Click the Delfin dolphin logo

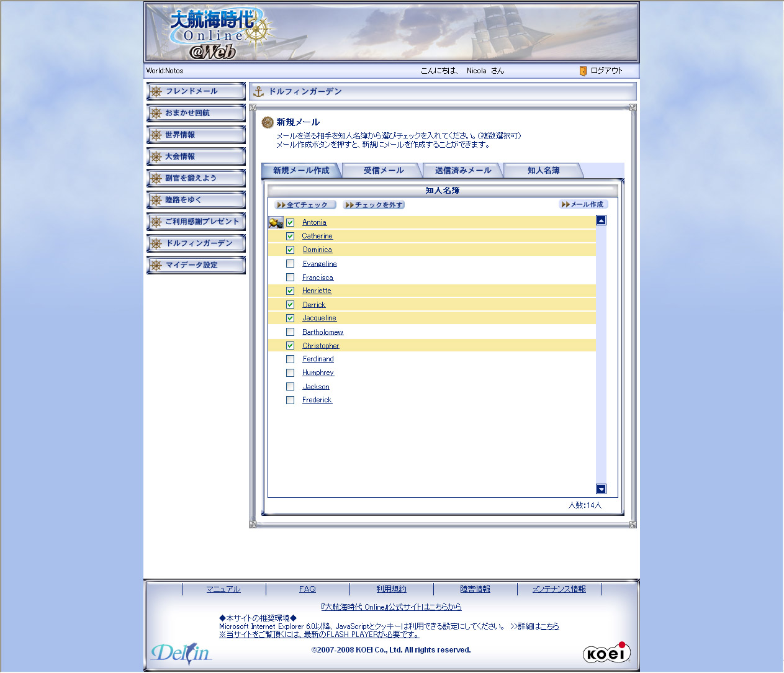(x=181, y=653)
